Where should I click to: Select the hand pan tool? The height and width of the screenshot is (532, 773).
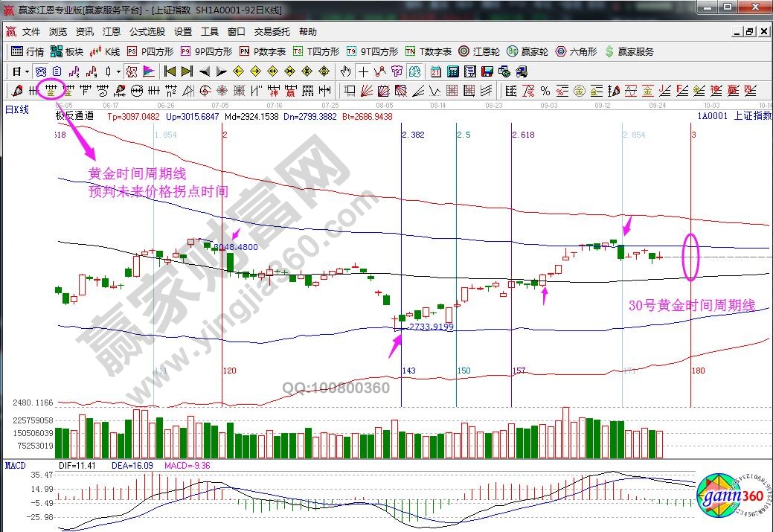(x=345, y=71)
